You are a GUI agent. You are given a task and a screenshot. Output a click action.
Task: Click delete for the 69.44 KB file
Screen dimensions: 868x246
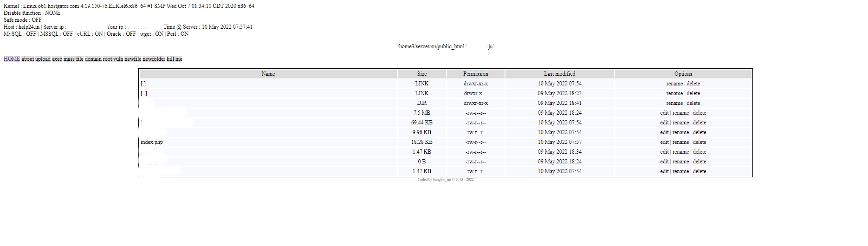700,123
